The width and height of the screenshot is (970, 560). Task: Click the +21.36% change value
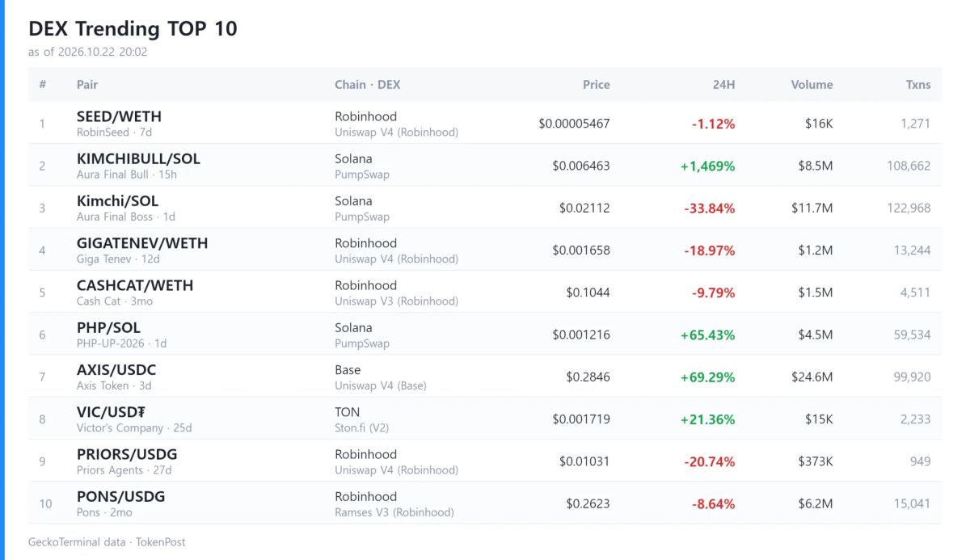[x=708, y=419]
